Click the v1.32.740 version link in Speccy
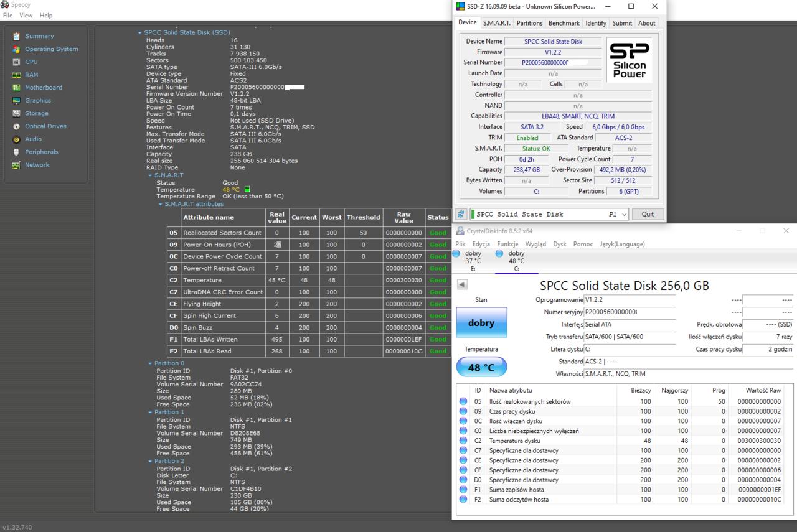The width and height of the screenshot is (797, 532). (x=17, y=527)
